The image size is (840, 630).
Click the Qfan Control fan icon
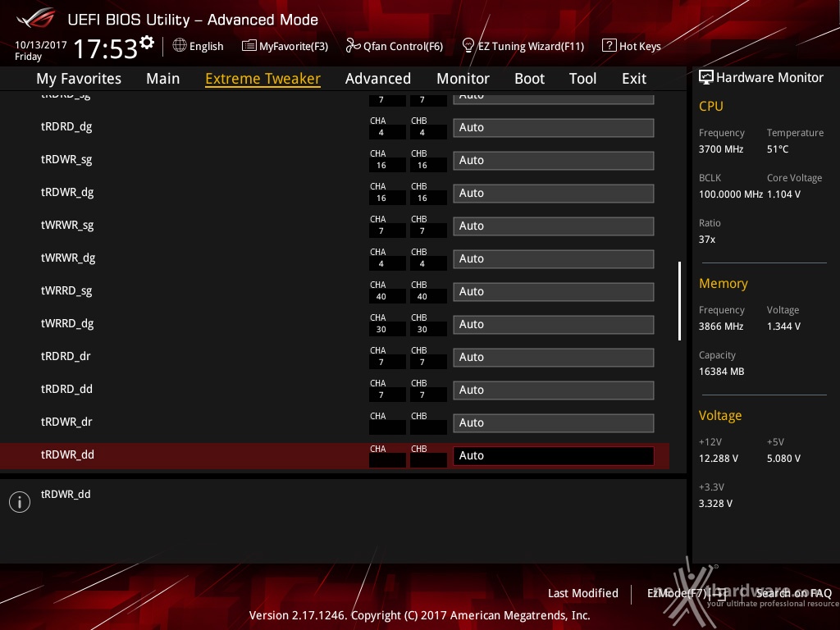pyautogui.click(x=353, y=46)
